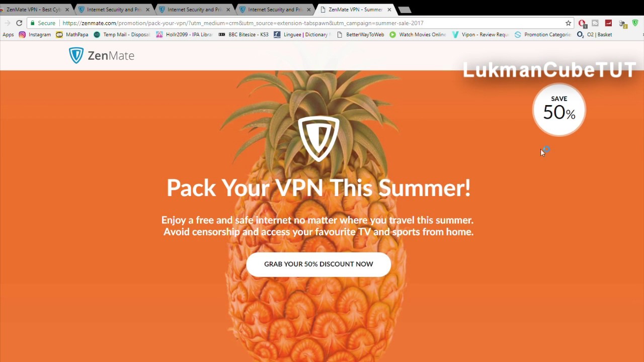Click GRAB YOUR 50% DISCOUNT NOW button
Image resolution: width=644 pixels, height=362 pixels.
click(318, 264)
